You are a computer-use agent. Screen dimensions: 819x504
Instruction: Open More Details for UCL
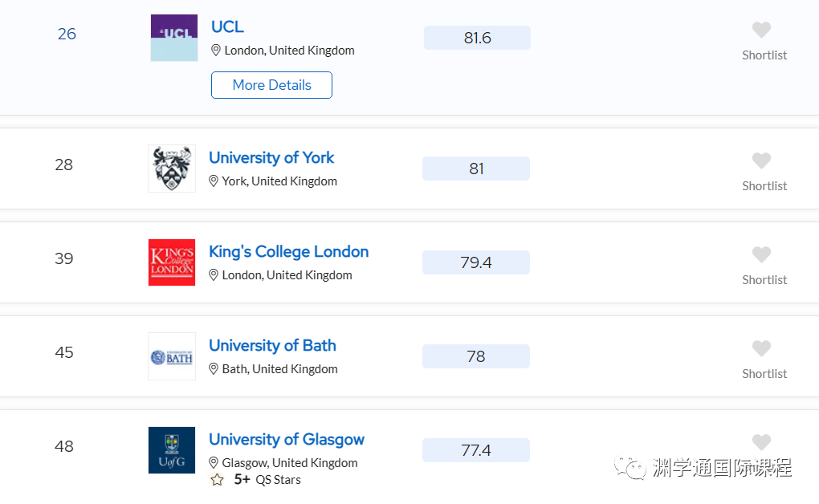point(271,85)
